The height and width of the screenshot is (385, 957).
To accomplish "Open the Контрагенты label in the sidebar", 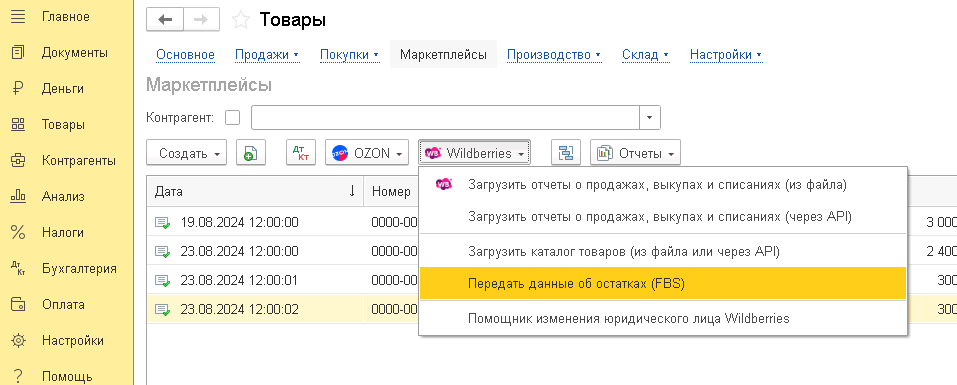I will pos(79,160).
